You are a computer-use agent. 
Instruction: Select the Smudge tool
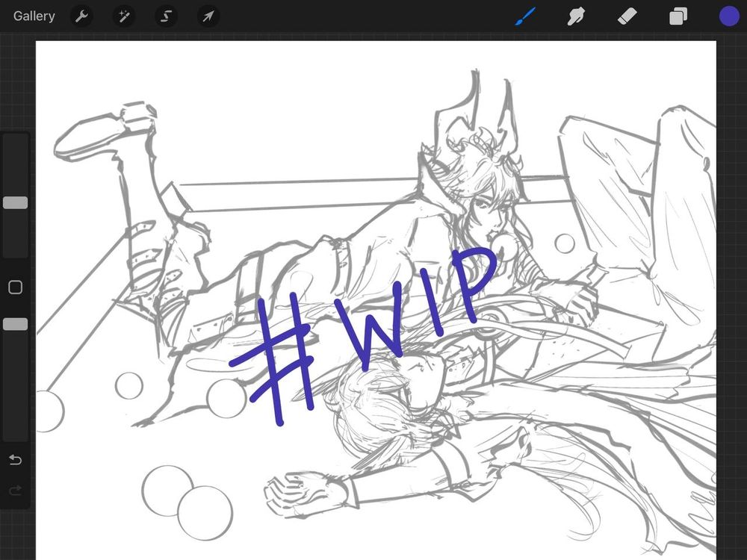tap(576, 16)
